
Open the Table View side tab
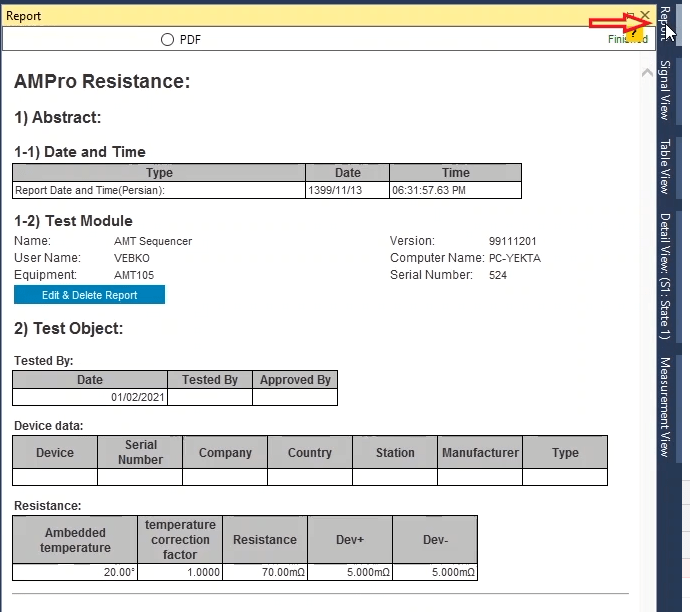click(665, 166)
